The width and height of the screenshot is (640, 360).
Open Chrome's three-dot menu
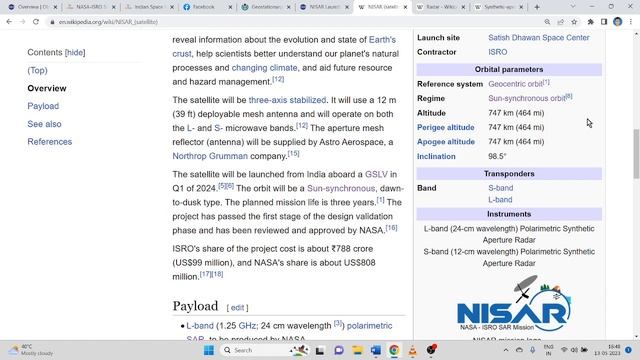coord(631,22)
